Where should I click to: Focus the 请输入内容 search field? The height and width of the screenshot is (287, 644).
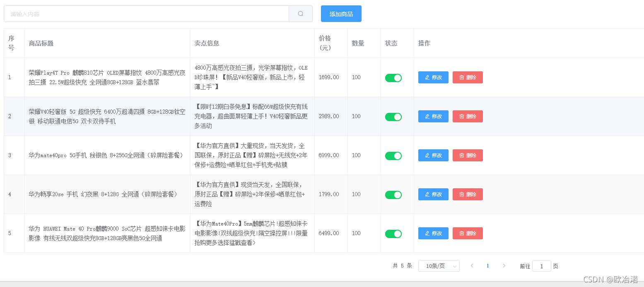(x=147, y=14)
